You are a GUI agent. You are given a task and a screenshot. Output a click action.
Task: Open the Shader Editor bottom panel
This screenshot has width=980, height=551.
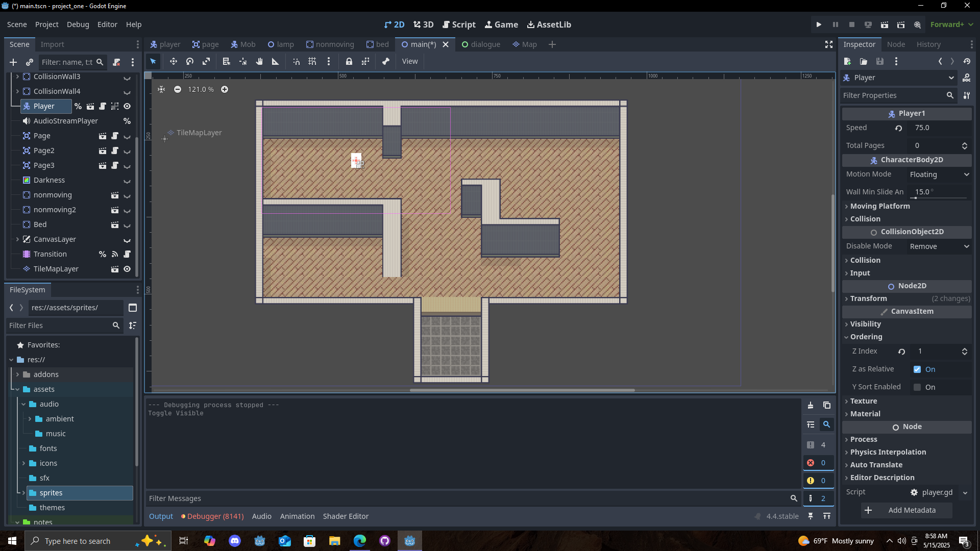pos(346,516)
